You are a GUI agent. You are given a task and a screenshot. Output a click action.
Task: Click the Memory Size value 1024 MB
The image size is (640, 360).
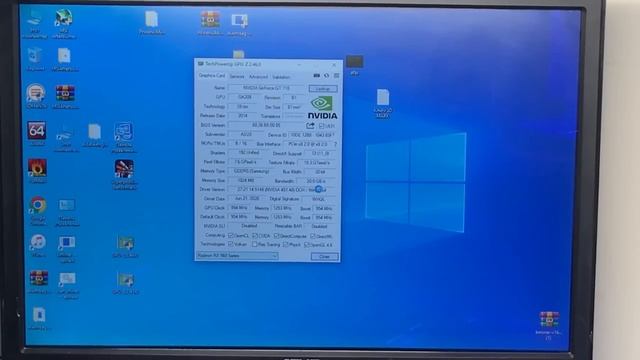[245, 180]
